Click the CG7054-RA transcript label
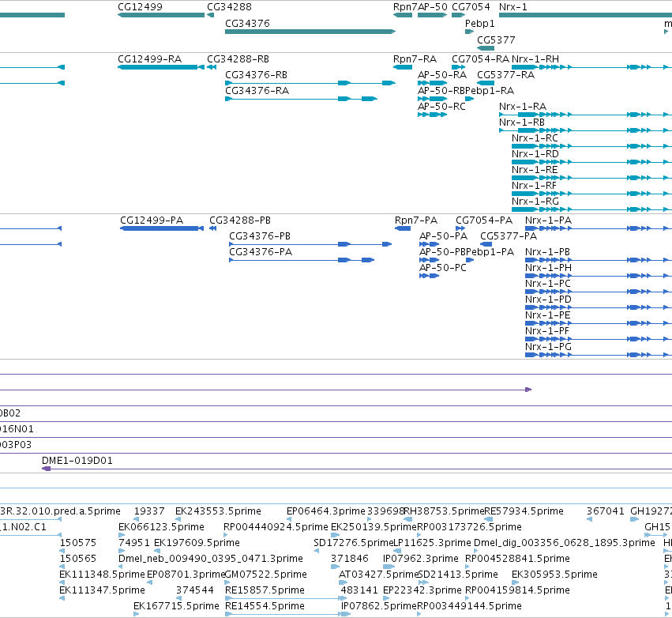This screenshot has width=672, height=618. 480,58
